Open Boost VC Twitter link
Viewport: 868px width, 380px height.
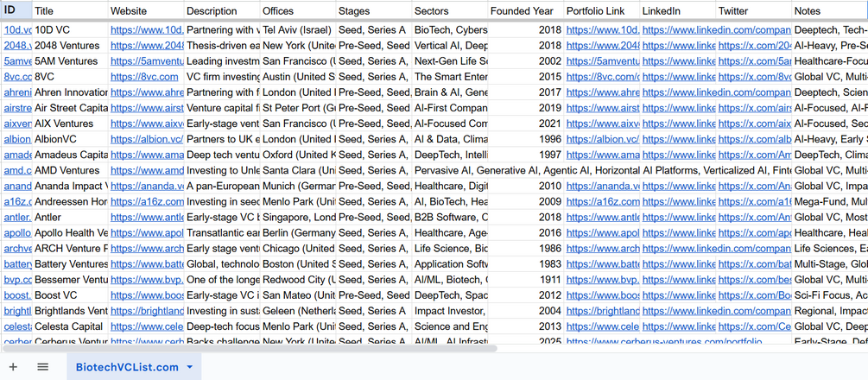755,295
